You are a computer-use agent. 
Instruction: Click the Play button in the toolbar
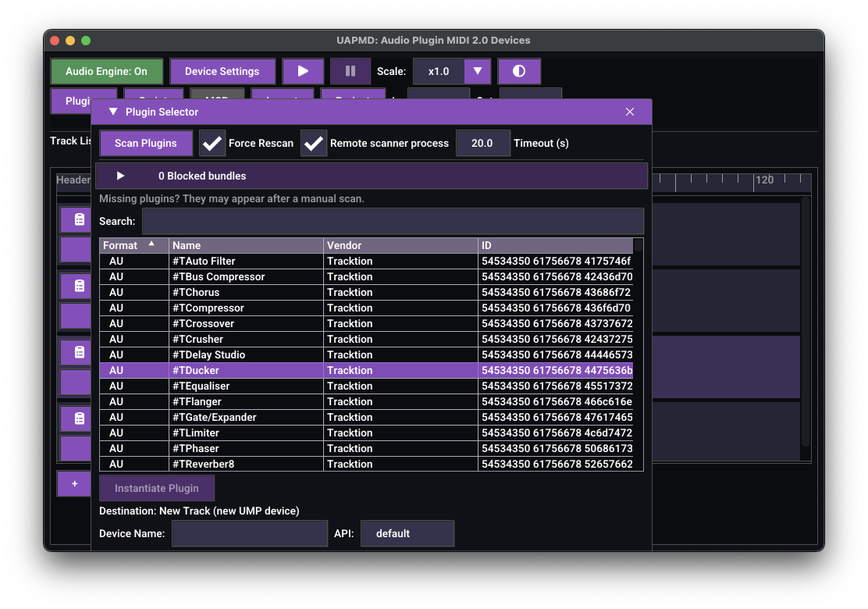pos(303,71)
